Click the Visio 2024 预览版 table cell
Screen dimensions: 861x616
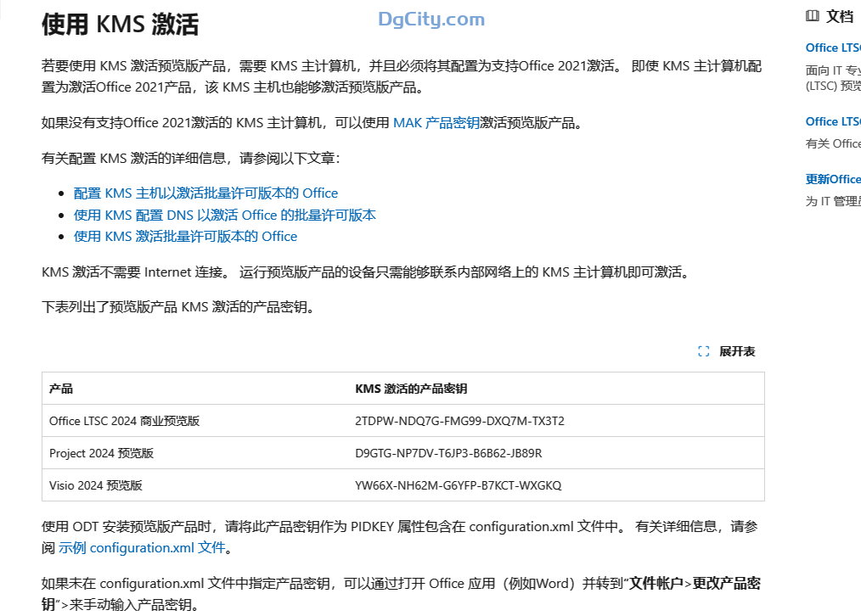pos(95,485)
